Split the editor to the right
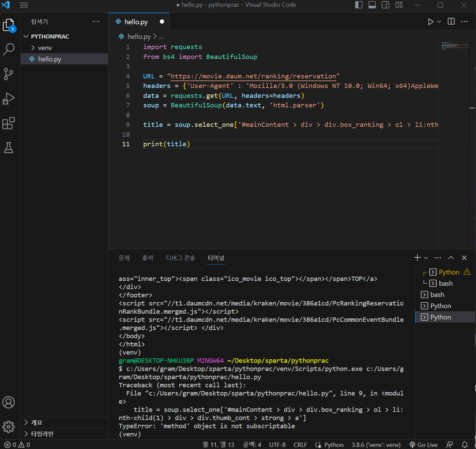 click(x=451, y=21)
